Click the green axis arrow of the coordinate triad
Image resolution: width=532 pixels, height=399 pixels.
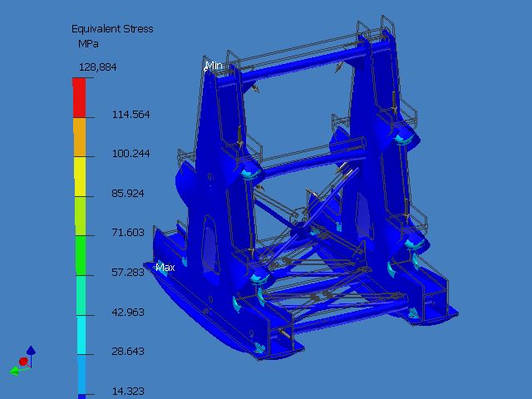[x=15, y=372]
